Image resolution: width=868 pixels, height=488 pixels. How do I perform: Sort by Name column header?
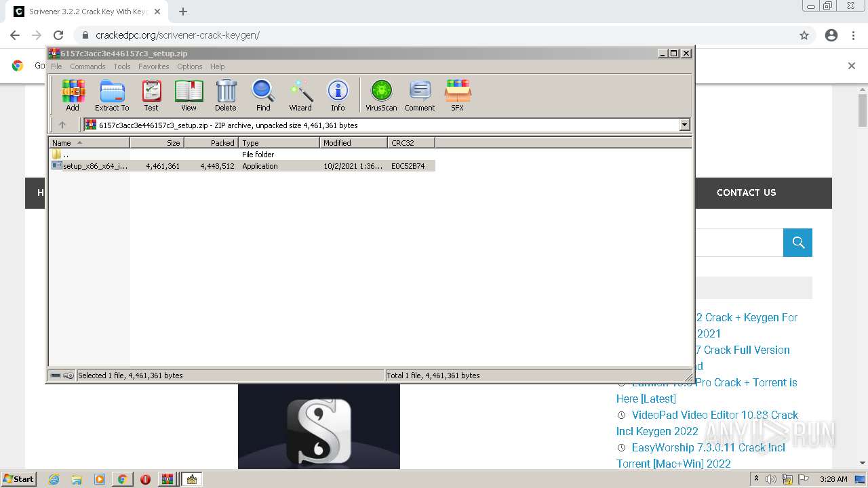(x=89, y=143)
